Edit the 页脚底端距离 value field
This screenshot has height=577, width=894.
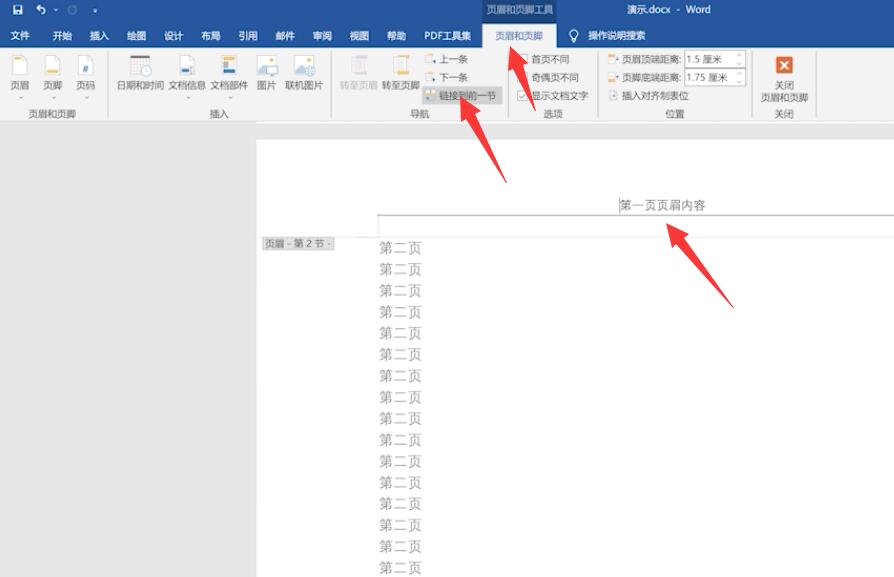(709, 77)
